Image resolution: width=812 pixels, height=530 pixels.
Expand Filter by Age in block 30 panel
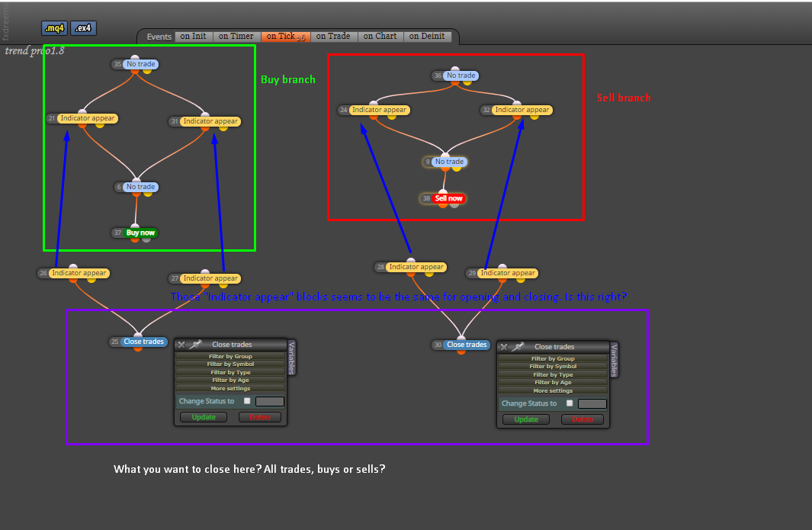(x=553, y=382)
